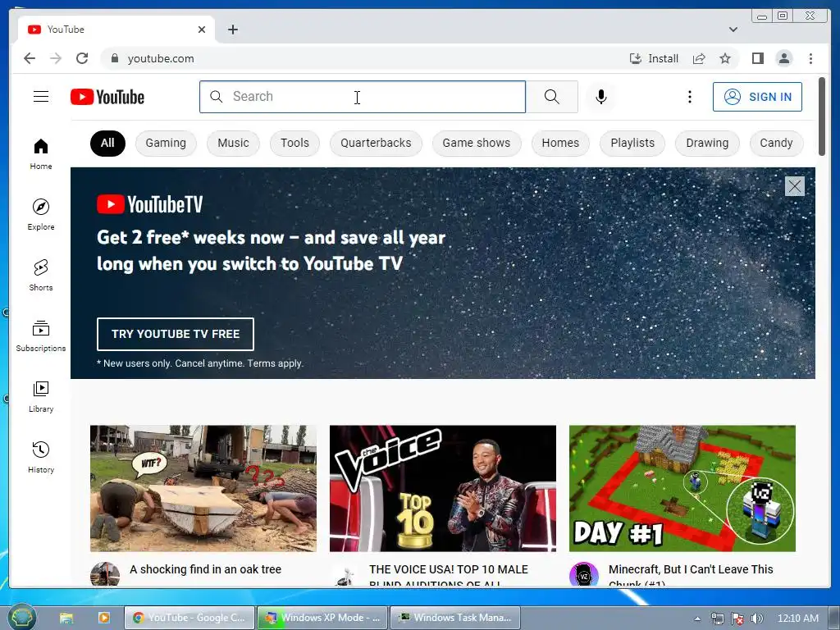Go back in browser
The image size is (840, 630).
30,58
